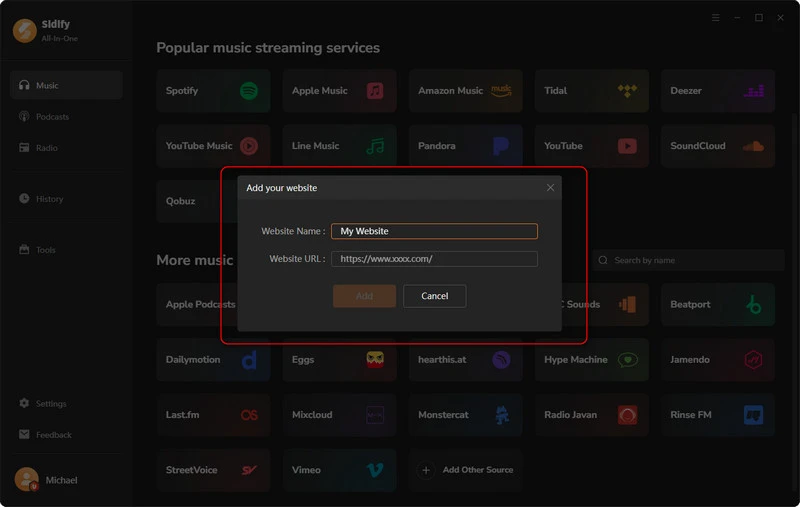Choose the Rinse FM source tile

[717, 415]
